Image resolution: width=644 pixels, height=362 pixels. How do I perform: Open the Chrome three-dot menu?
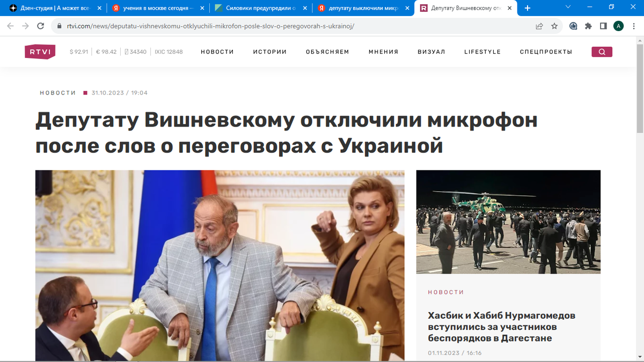click(x=633, y=26)
